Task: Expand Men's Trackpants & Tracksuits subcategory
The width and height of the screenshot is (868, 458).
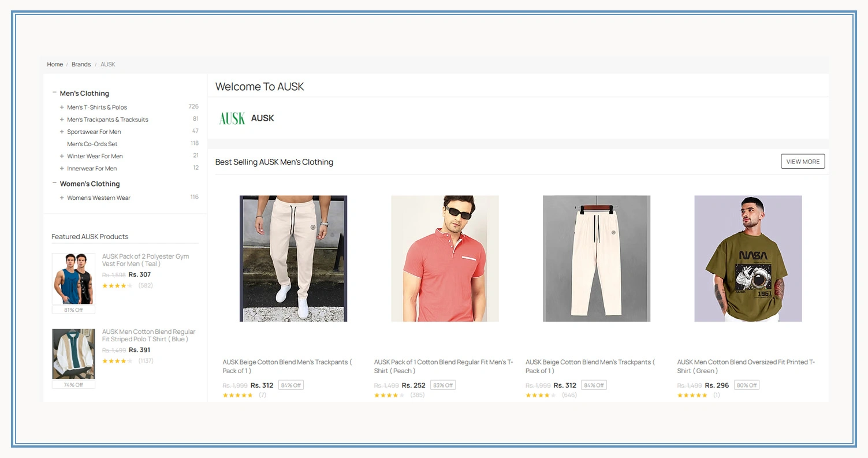Action: (x=62, y=120)
